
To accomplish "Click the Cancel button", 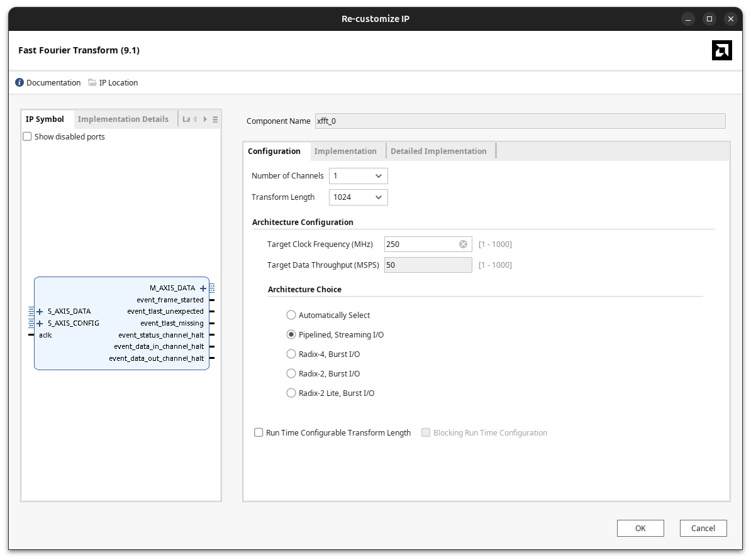I will 703,529.
